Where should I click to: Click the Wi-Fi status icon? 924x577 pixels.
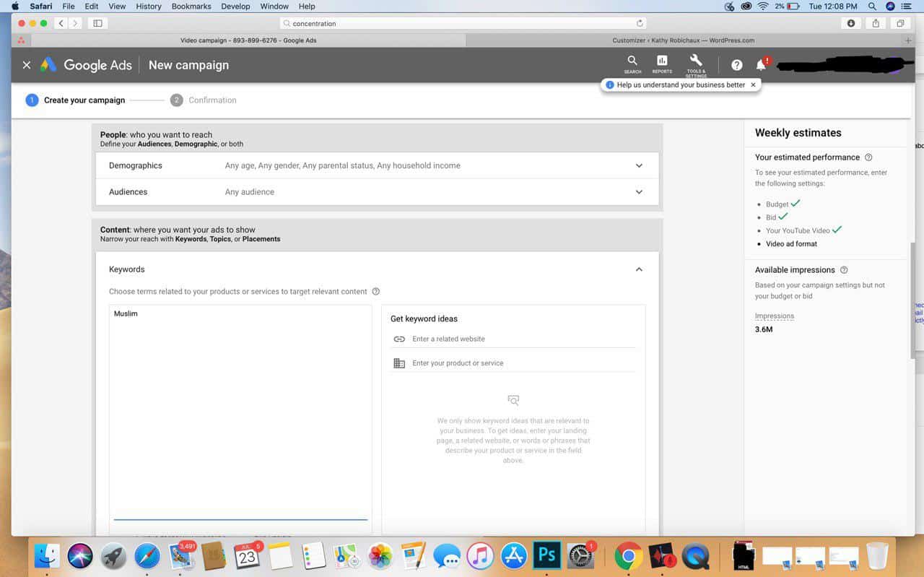click(x=763, y=6)
